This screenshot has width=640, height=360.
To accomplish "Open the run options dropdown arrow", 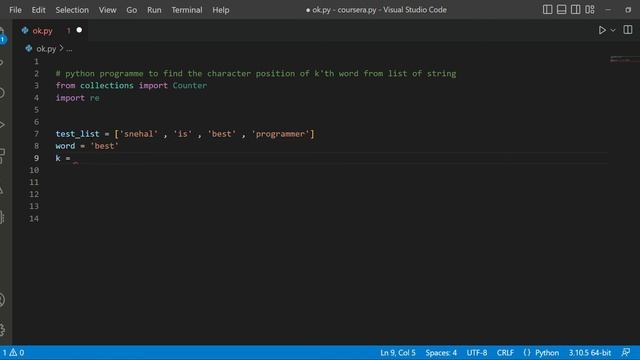I will click(613, 30).
